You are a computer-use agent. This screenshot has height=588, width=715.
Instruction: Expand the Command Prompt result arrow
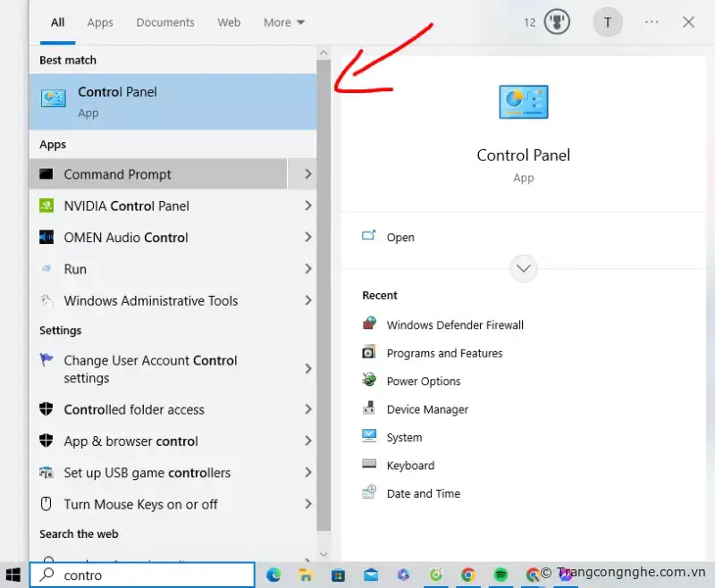point(307,174)
